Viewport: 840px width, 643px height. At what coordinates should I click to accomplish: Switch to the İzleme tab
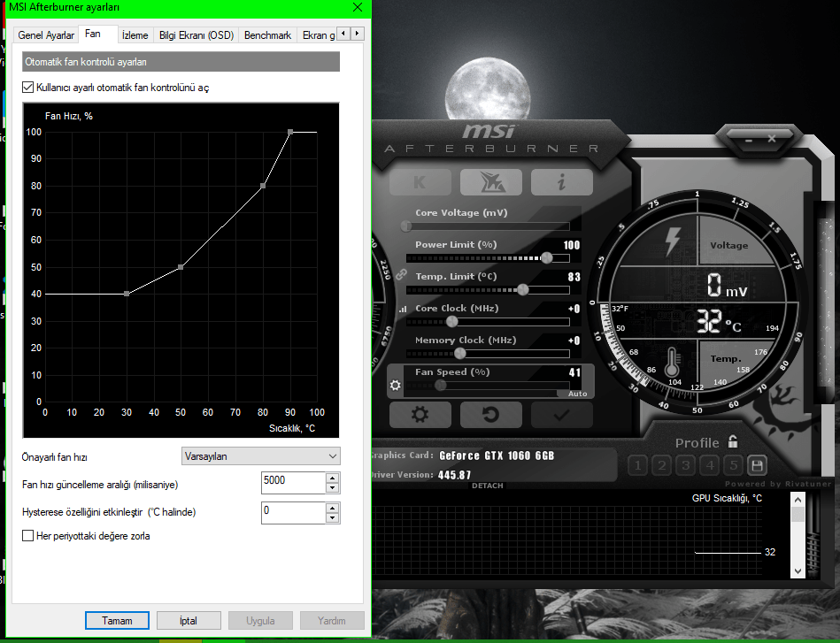click(x=135, y=34)
